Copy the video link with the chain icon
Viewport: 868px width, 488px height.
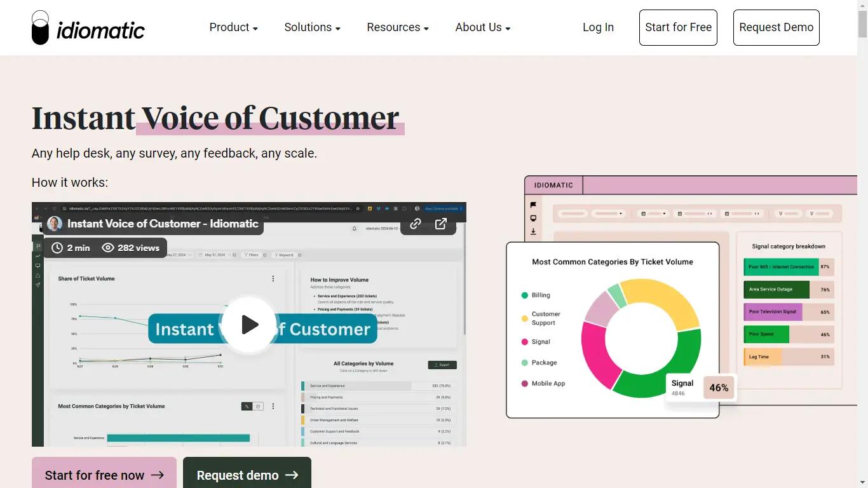click(416, 224)
